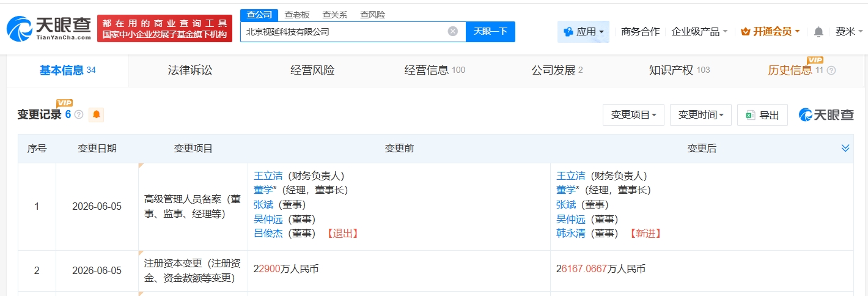
Task: Open the 变更项目 filter dropdown
Action: tap(633, 115)
